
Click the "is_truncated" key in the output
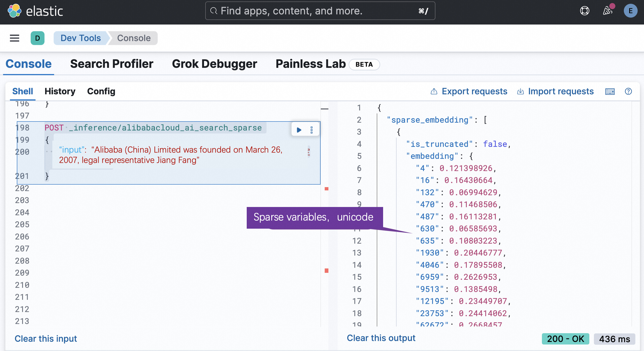point(439,144)
